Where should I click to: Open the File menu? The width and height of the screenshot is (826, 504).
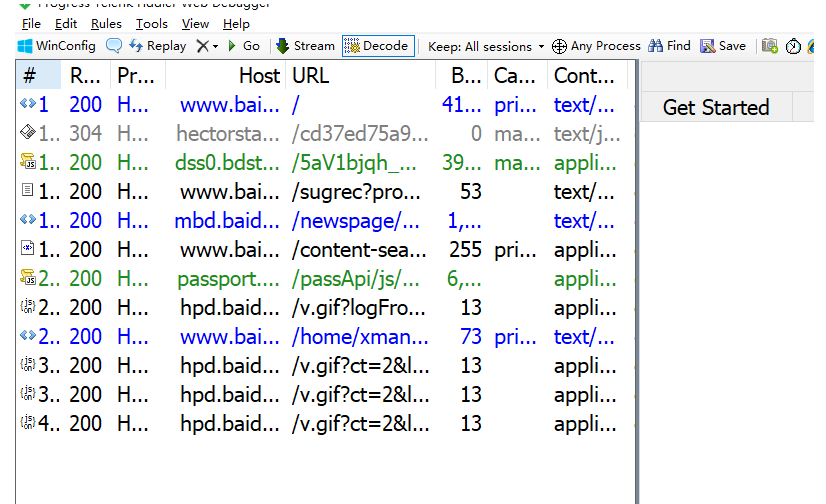pyautogui.click(x=31, y=24)
